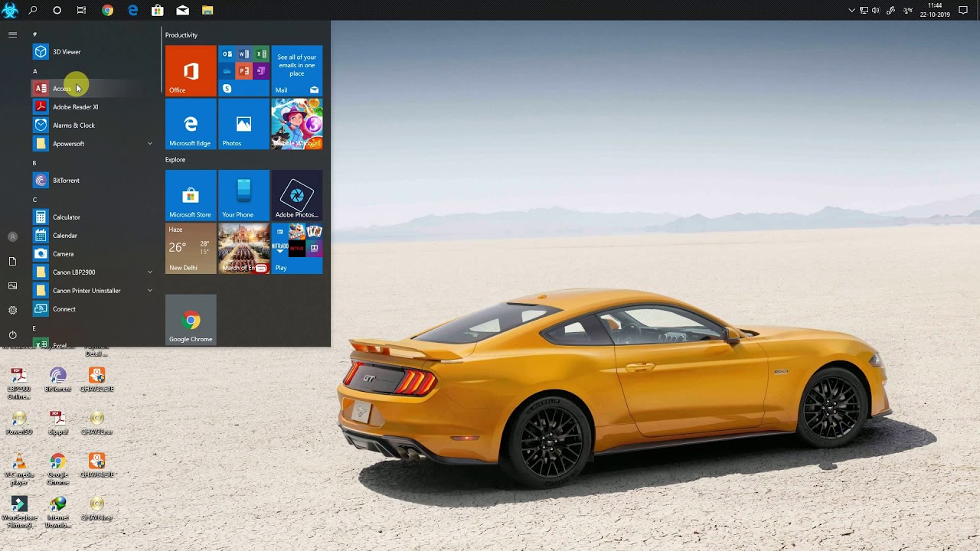The height and width of the screenshot is (551, 980).
Task: Open Settings gear in Start sidebar
Action: tap(12, 310)
